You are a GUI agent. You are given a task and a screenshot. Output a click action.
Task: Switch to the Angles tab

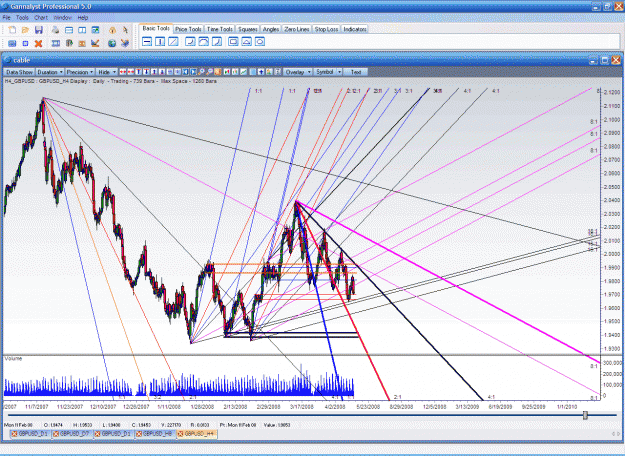pos(271,29)
